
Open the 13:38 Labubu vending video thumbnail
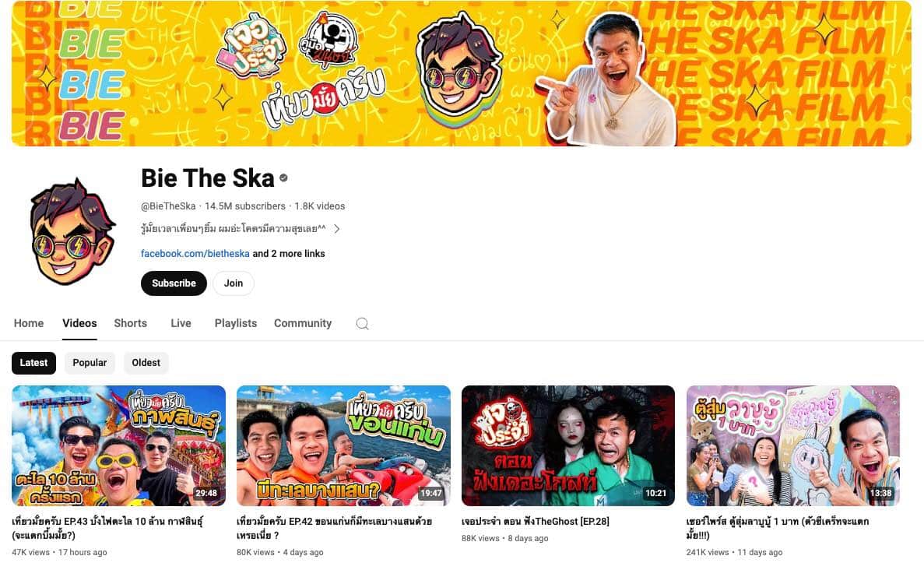click(x=793, y=445)
